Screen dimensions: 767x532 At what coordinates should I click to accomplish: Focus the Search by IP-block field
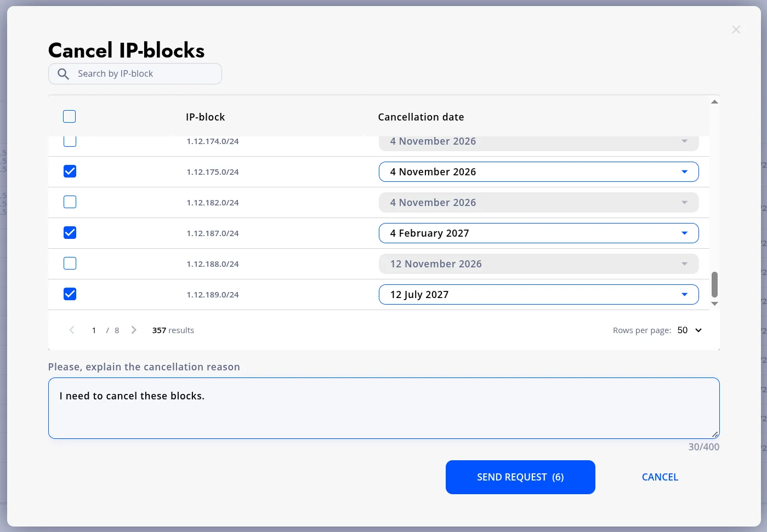pyautogui.click(x=135, y=74)
